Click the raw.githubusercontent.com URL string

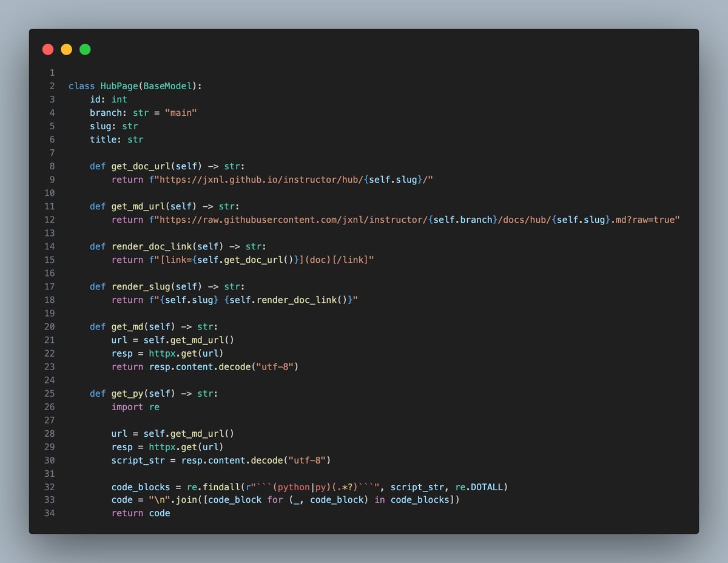point(414,220)
